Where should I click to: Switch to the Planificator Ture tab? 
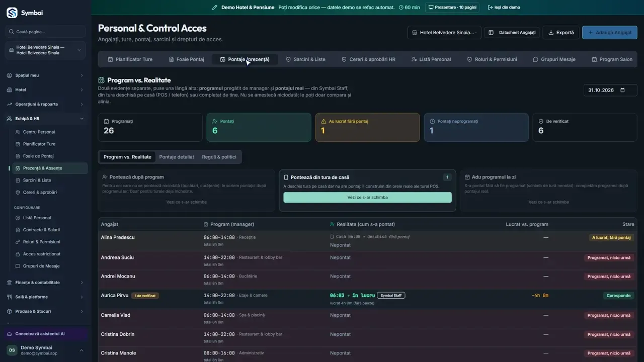click(x=130, y=59)
